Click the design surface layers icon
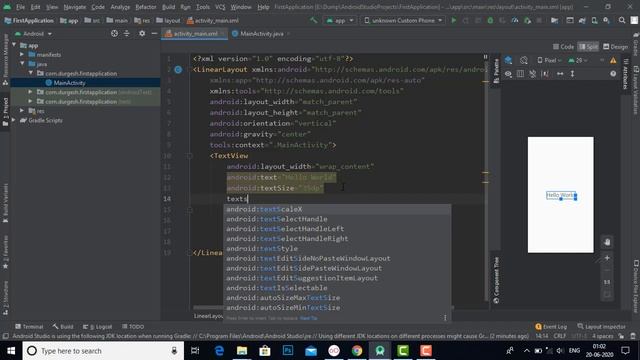 coord(508,60)
